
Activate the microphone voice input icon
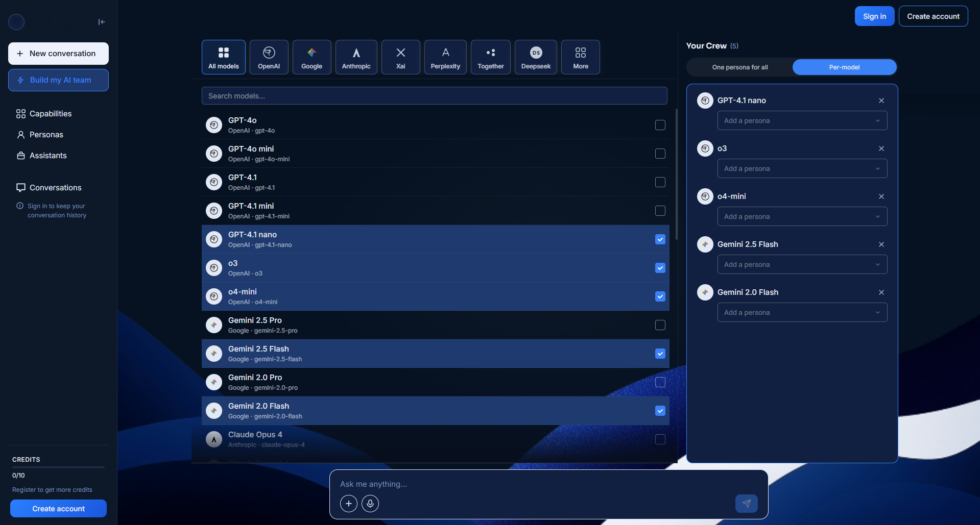(370, 504)
